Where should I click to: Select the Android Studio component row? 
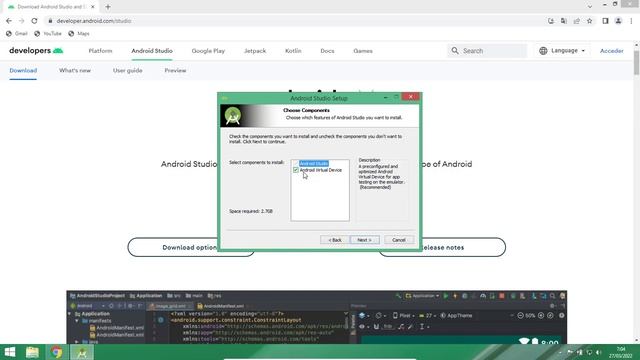coord(313,163)
